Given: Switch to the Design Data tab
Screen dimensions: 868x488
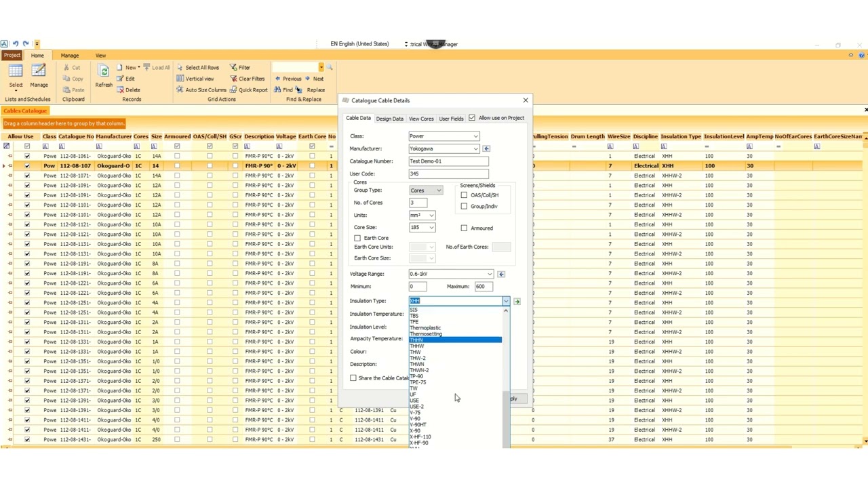Looking at the screenshot, I should tap(389, 119).
